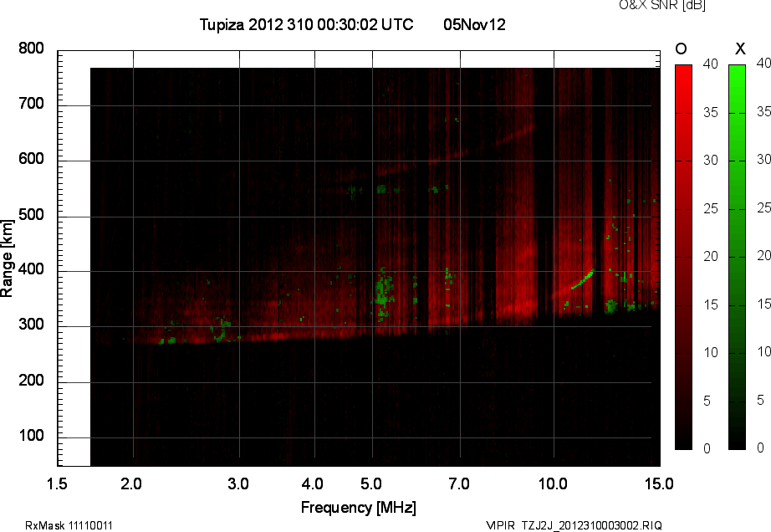Click the 20 dB label on the O colorbar
The image size is (771, 532).
tap(711, 256)
